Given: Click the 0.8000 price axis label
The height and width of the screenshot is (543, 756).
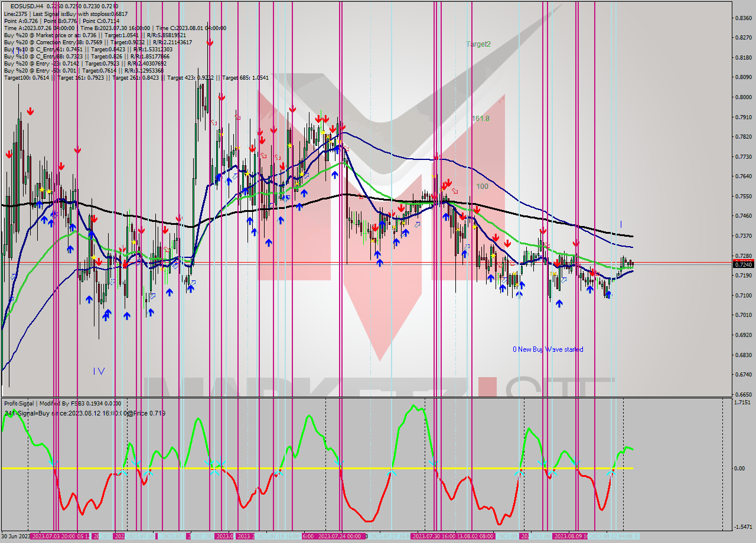Looking at the screenshot, I should (x=743, y=97).
